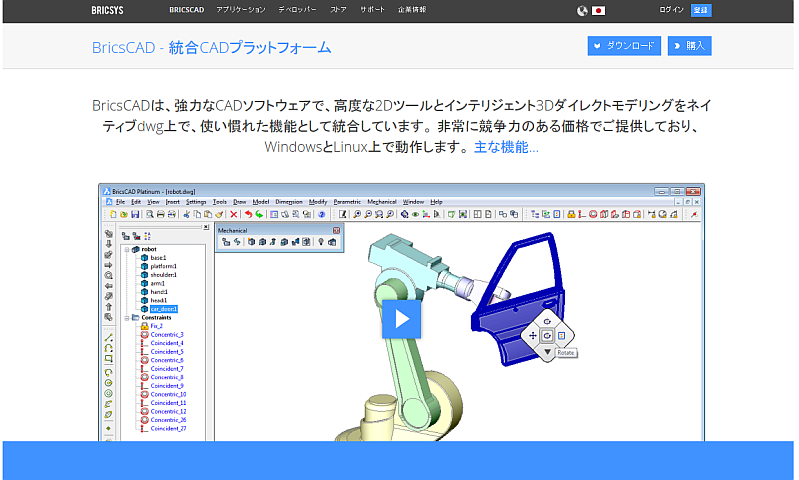799x480 pixels.
Task: Click the Rectangle tool in left toolbar
Action: coord(109,359)
